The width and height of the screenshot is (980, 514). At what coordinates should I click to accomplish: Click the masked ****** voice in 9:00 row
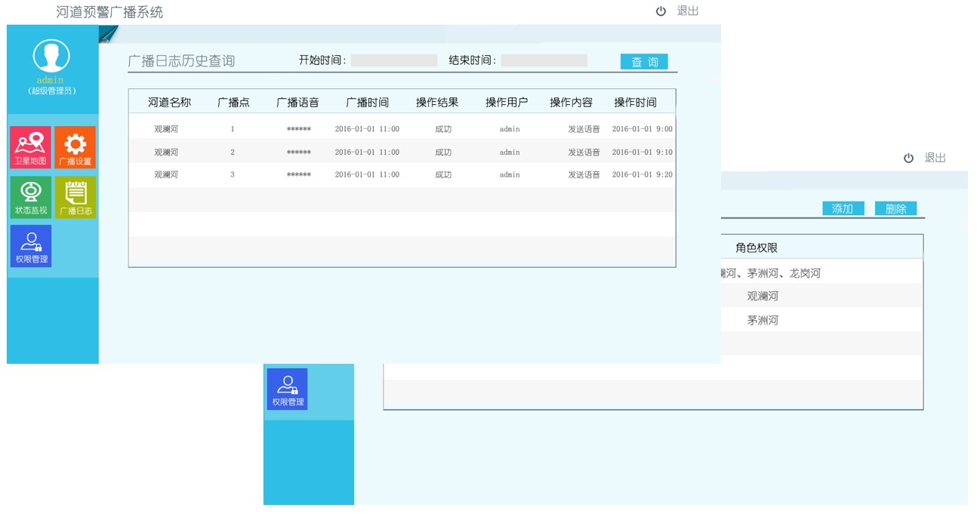pyautogui.click(x=299, y=130)
